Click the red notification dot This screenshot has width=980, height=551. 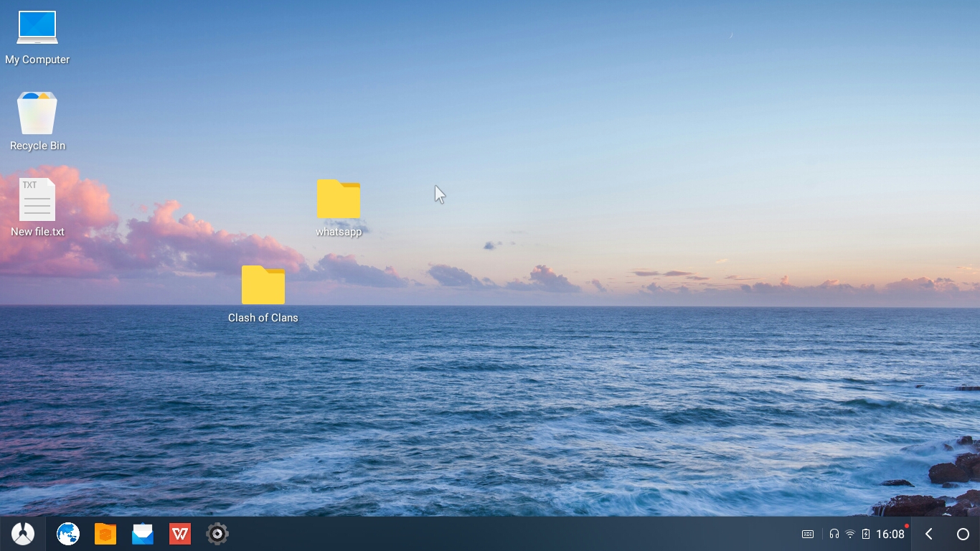(907, 526)
